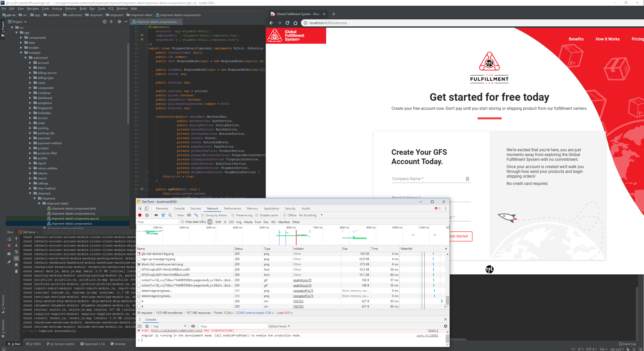This screenshot has height=351, width=644.
Task: Open the Default levels console dropdown
Action: coord(279,326)
